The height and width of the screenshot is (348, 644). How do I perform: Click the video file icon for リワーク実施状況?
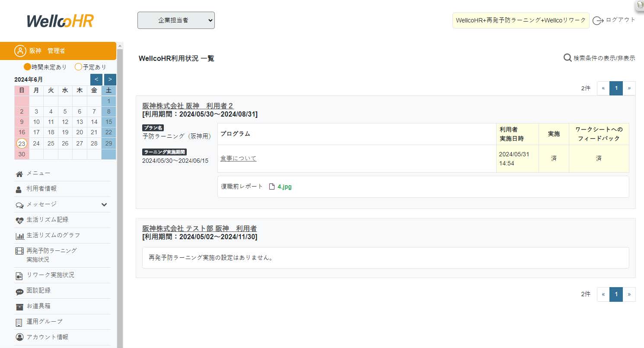(19, 275)
